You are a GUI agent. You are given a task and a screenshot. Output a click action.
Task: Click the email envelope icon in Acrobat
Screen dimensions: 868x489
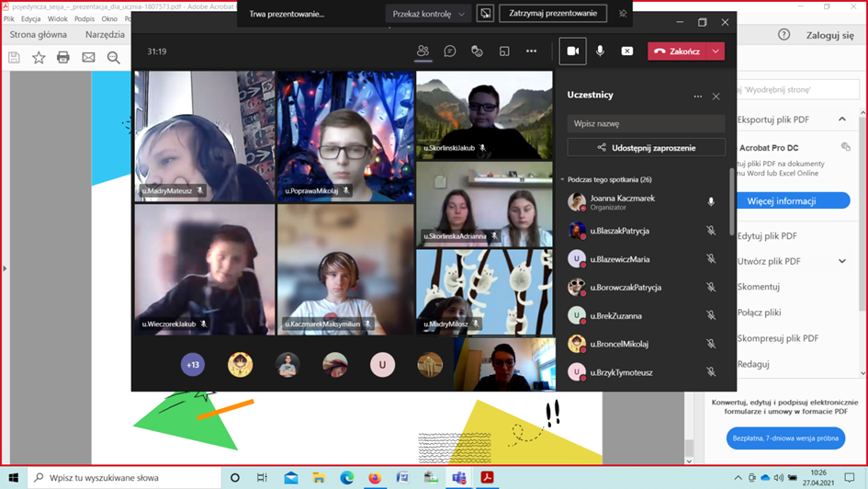[88, 57]
